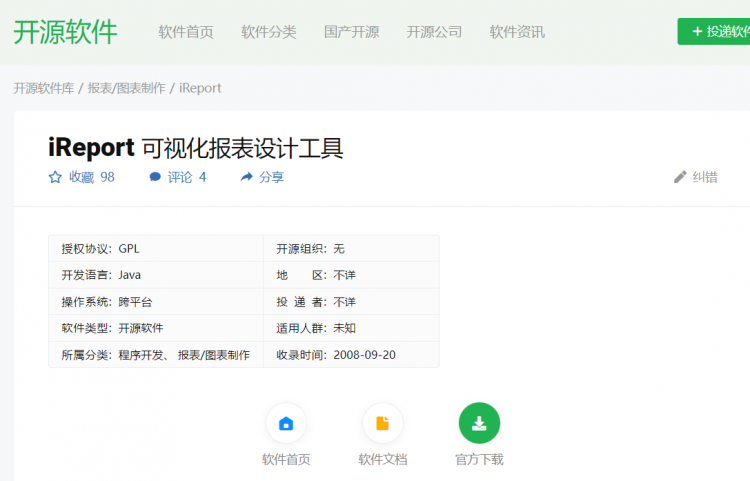
Task: Click the 软件类型 value 开源软件
Action: (x=141, y=328)
